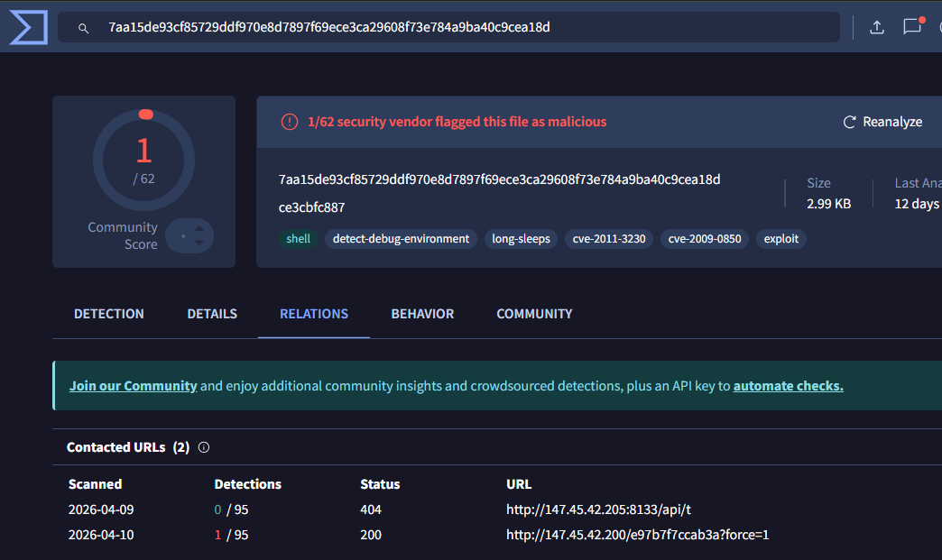942x560 pixels.
Task: Click the search magnifier icon
Action: point(84,28)
